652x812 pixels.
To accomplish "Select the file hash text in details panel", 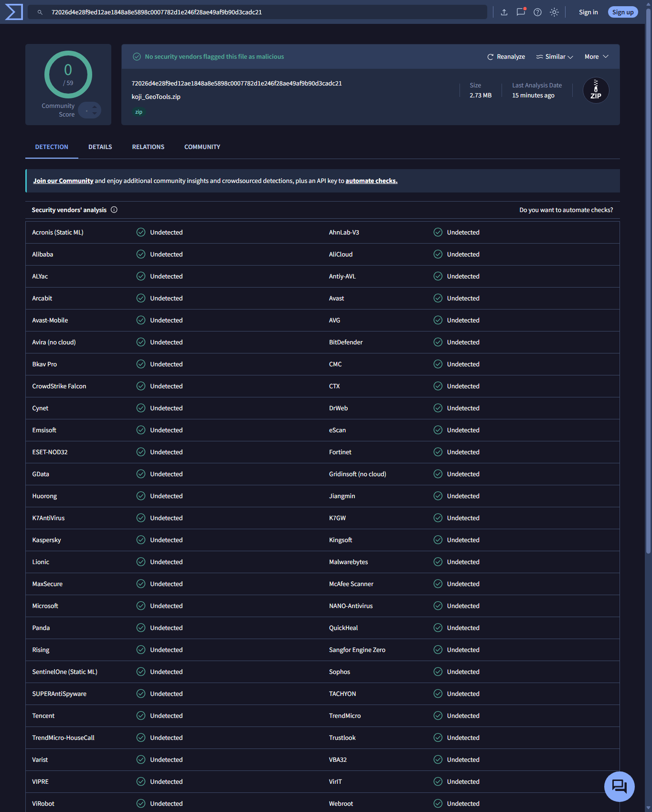I will (236, 84).
